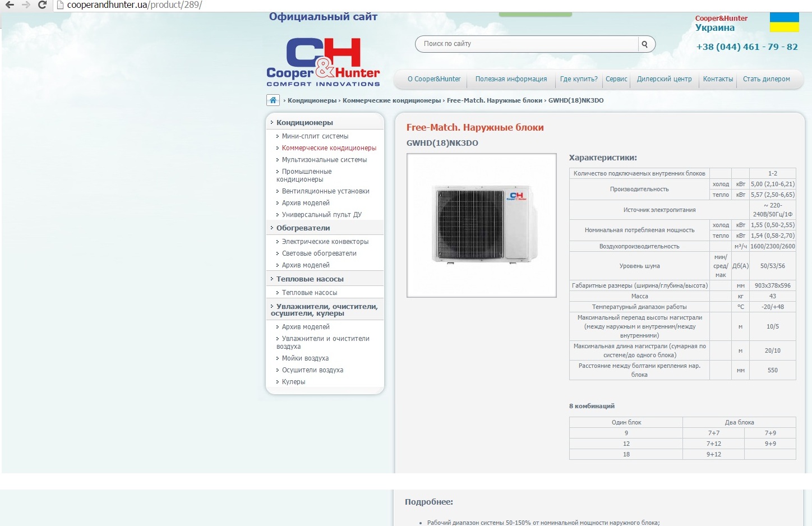Viewport: 812px width, 526px height.
Task: Open 'Мойки воздуха' sidebar link
Action: pyautogui.click(x=305, y=358)
